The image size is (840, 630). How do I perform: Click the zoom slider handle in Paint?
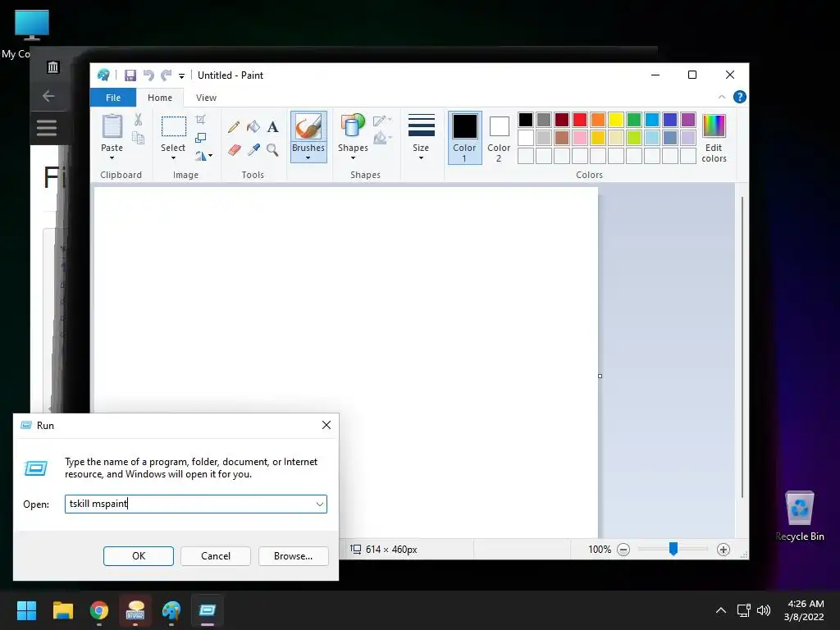tap(673, 549)
